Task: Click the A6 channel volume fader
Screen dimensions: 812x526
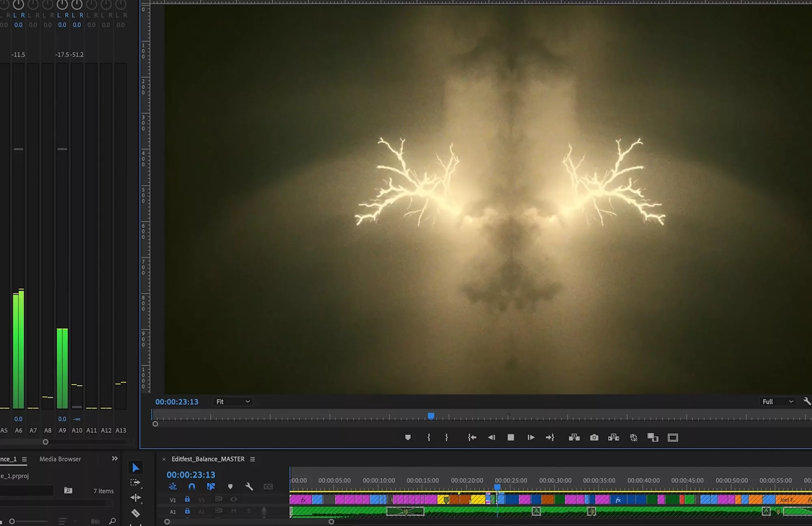Action: click(18, 149)
